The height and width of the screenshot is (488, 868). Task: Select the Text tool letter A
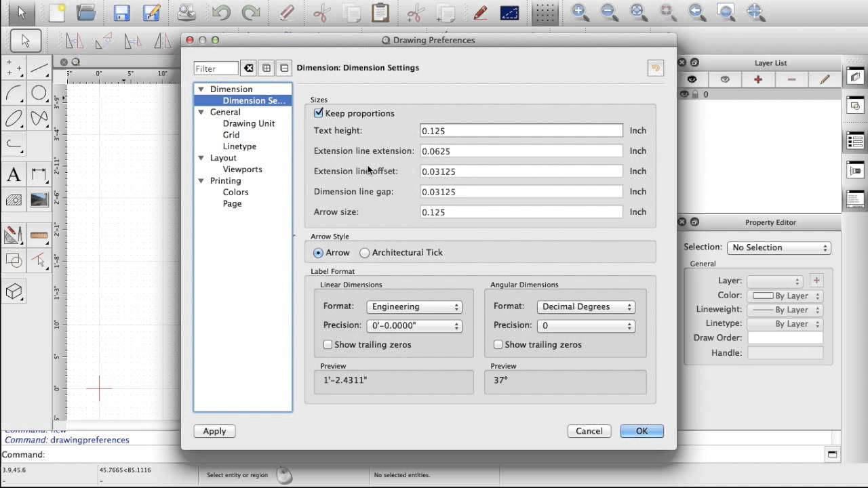click(x=14, y=175)
